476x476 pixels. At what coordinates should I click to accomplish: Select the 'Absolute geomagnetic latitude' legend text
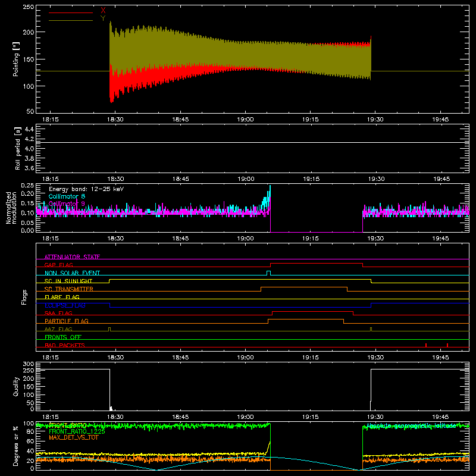(x=411, y=425)
